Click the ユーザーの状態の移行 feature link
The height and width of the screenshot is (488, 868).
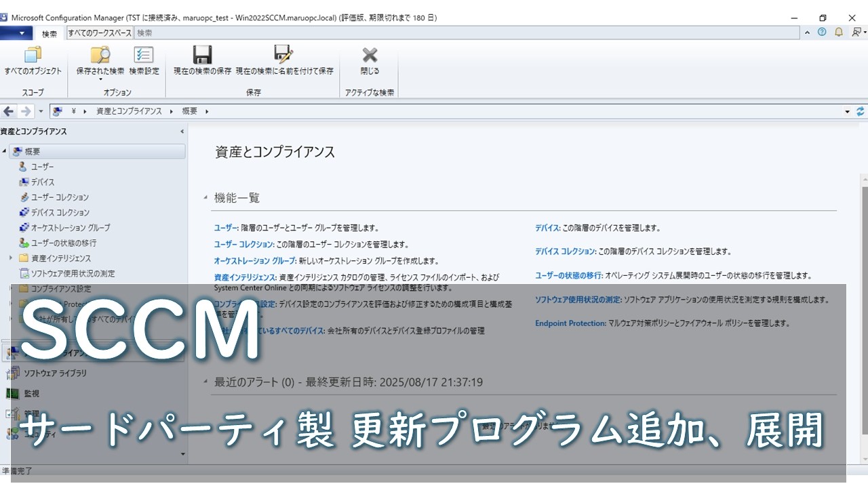(x=568, y=276)
